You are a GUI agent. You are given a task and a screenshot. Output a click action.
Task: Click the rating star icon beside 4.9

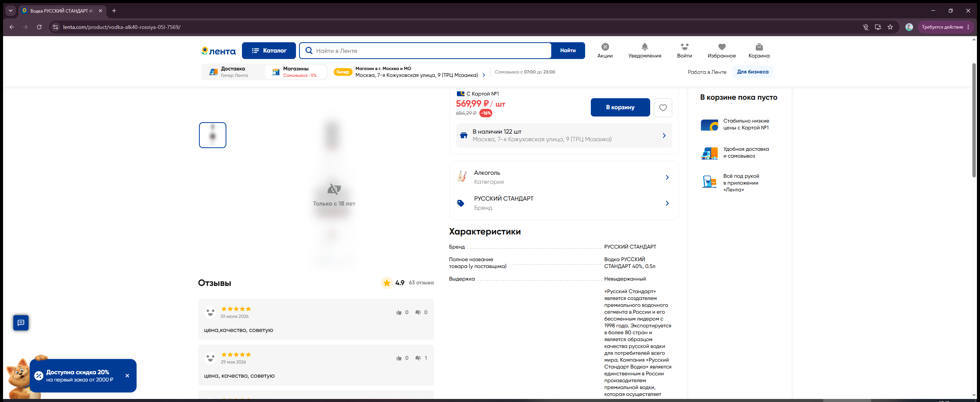[x=387, y=283]
